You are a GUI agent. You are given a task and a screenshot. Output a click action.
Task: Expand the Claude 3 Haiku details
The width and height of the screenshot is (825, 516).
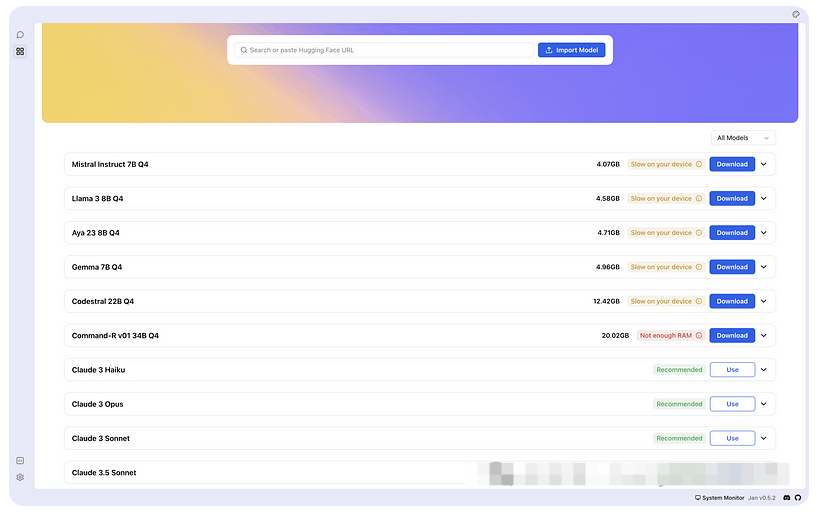point(764,370)
